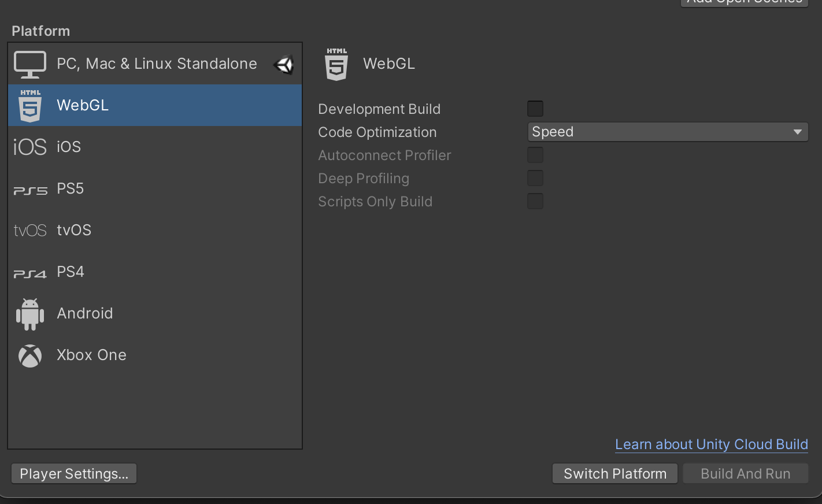Click the Xbox One logo icon
This screenshot has width=822, height=504.
(x=30, y=356)
